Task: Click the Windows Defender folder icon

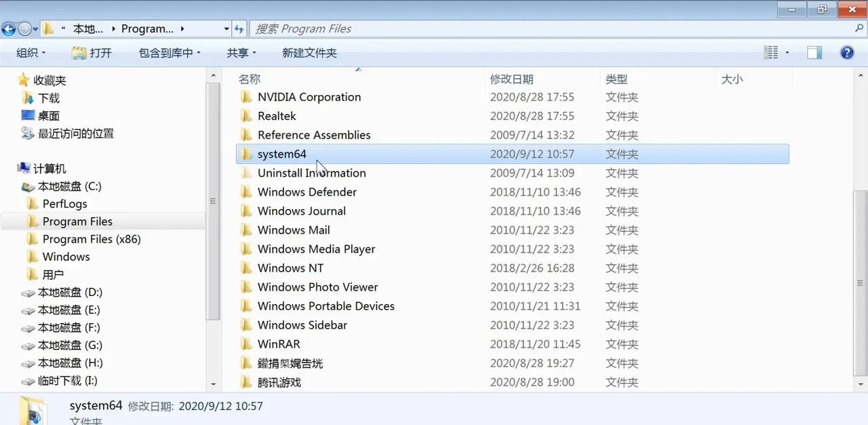Action: (x=246, y=192)
